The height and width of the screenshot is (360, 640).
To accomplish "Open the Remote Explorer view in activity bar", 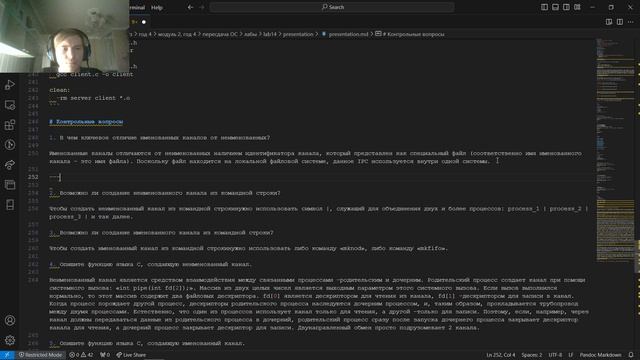I will 10,105.
